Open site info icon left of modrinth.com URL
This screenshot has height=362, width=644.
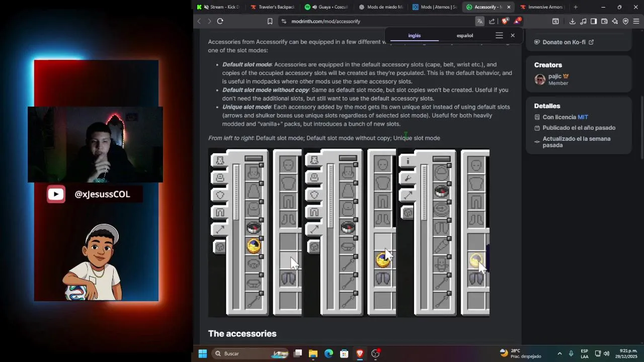[x=284, y=21]
